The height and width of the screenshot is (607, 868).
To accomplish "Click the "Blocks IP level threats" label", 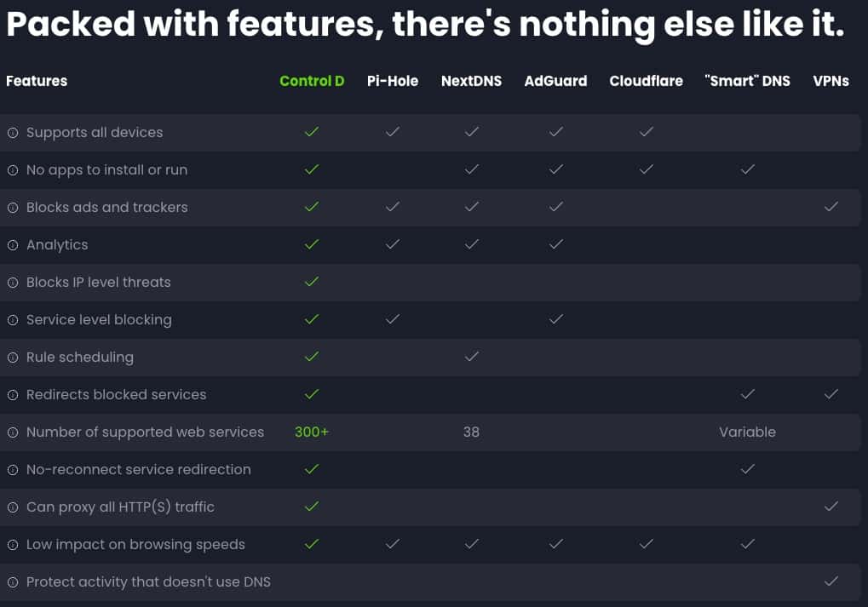I will pyautogui.click(x=99, y=282).
